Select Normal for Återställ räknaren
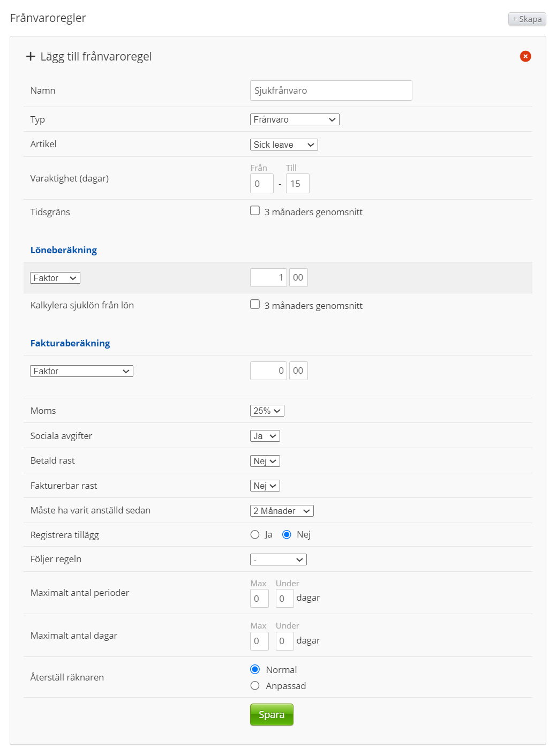Image resolution: width=557 pixels, height=756 pixels. click(x=255, y=669)
